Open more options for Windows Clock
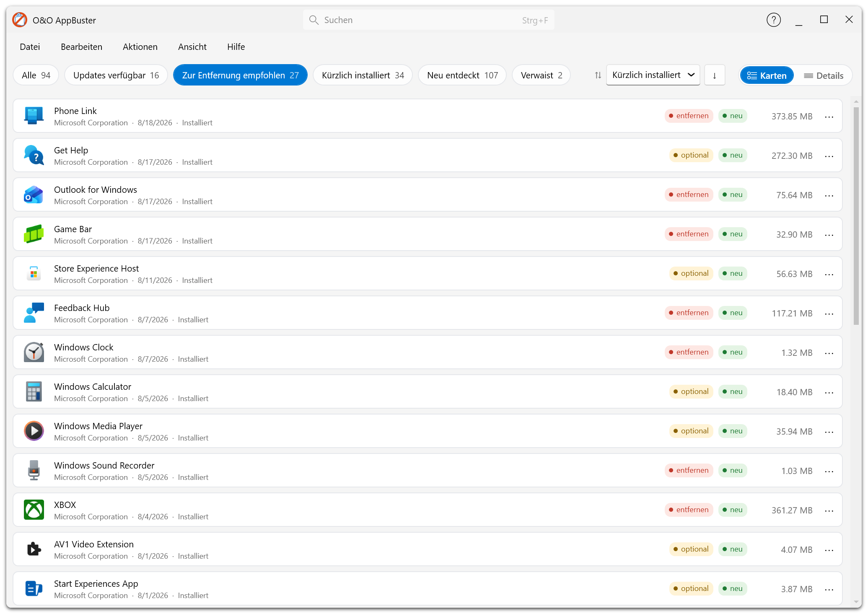 829,353
